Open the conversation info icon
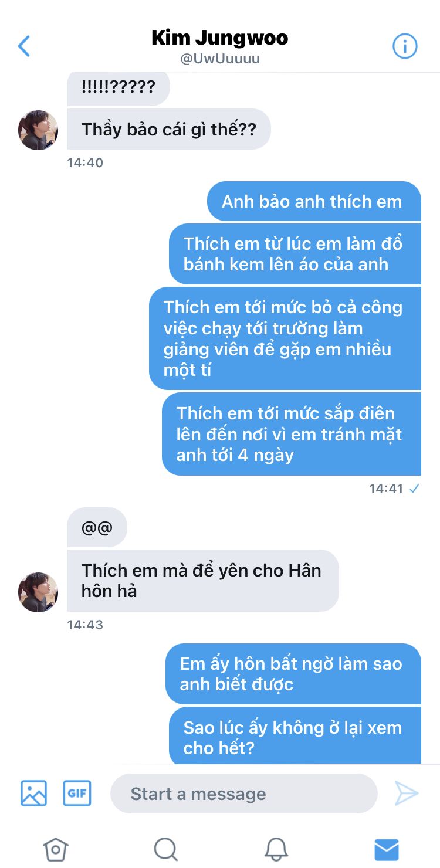Image resolution: width=440 pixels, height=868 pixels. click(x=405, y=46)
